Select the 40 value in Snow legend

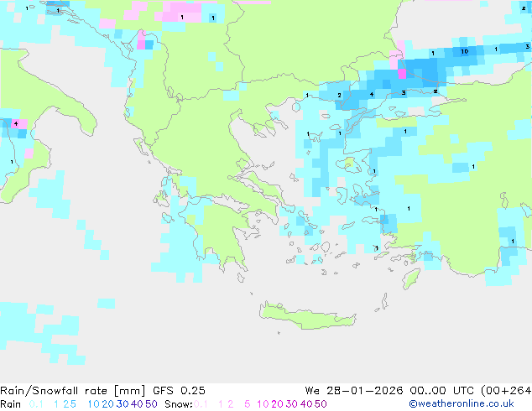(x=306, y=404)
